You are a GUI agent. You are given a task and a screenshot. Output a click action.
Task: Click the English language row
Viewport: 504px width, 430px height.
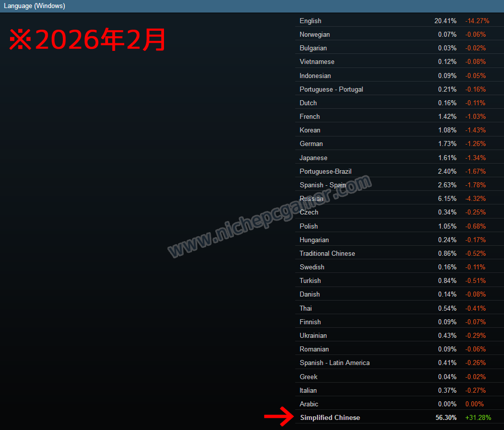click(x=310, y=21)
